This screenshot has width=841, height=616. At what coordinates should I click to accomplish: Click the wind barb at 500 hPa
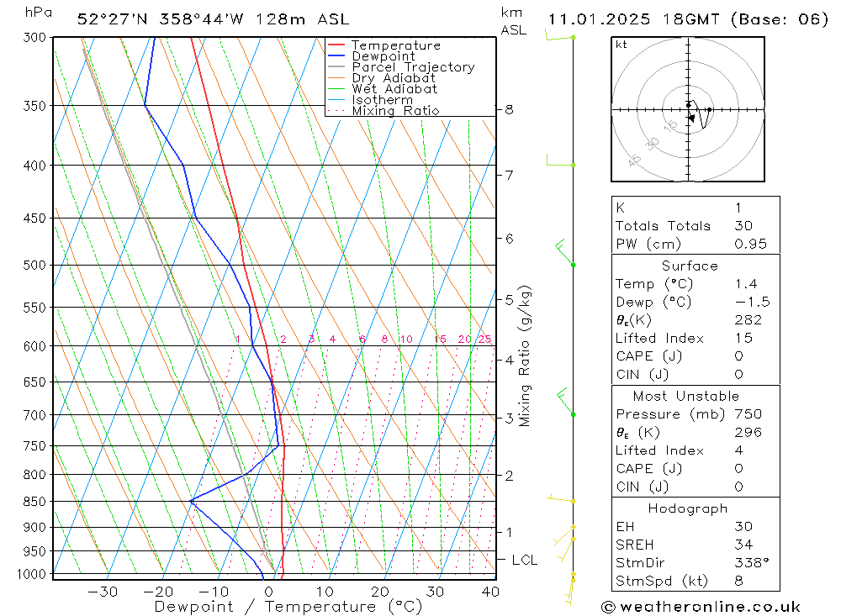pos(565,253)
